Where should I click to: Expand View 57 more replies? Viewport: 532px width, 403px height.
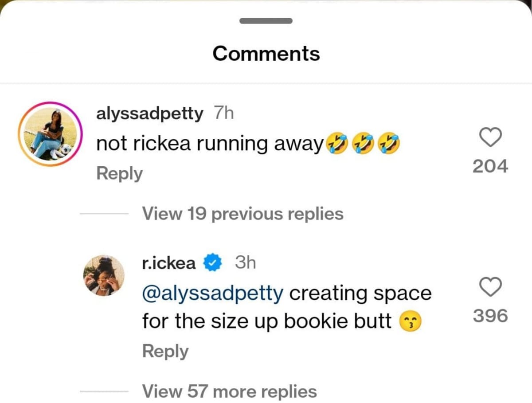[x=229, y=391]
